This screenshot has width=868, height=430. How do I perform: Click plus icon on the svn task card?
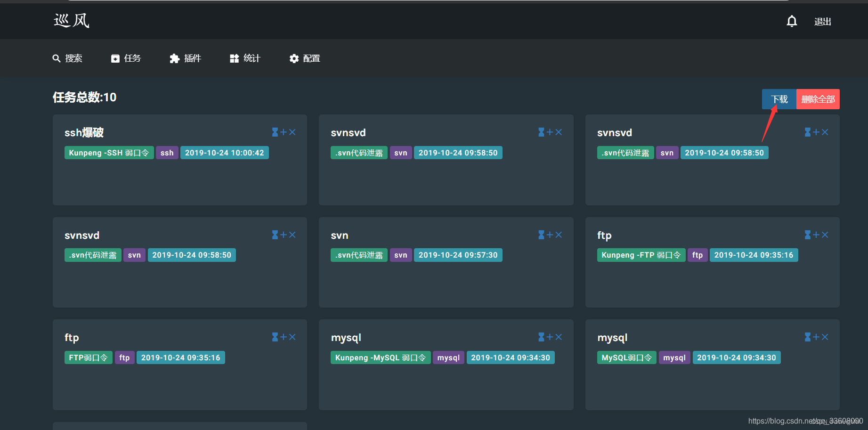tap(550, 235)
